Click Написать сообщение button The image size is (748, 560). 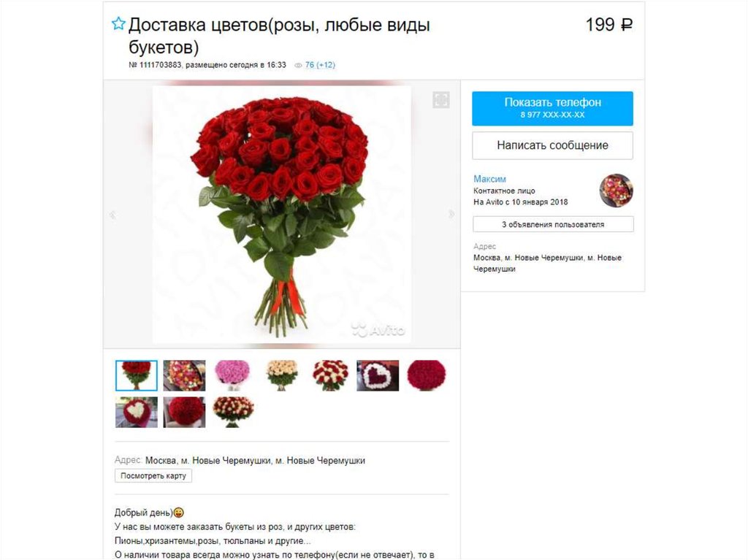[x=552, y=145]
